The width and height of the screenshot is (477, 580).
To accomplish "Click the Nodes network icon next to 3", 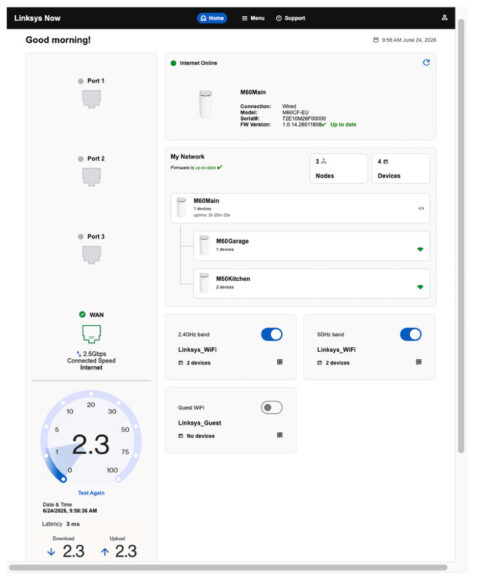I will point(324,161).
